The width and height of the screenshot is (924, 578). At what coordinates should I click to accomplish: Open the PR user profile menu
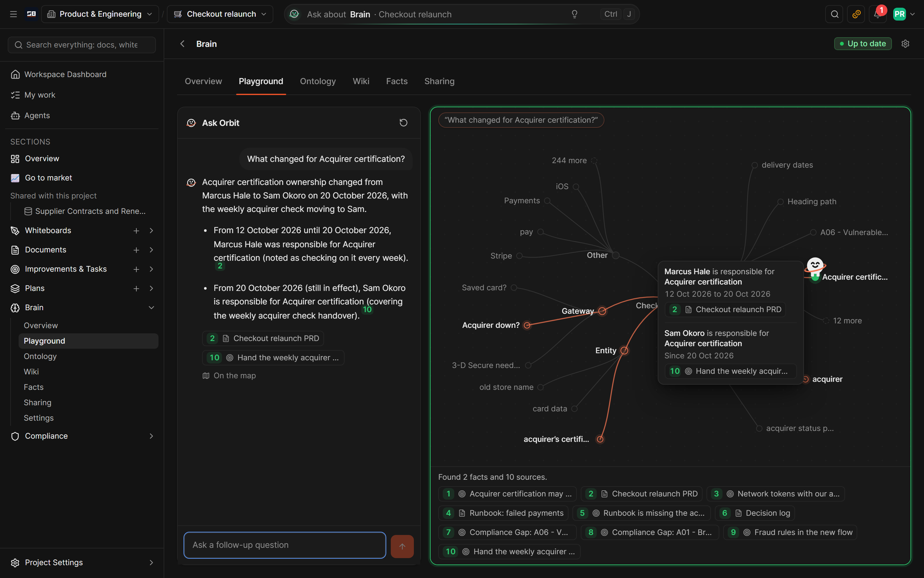[904, 14]
